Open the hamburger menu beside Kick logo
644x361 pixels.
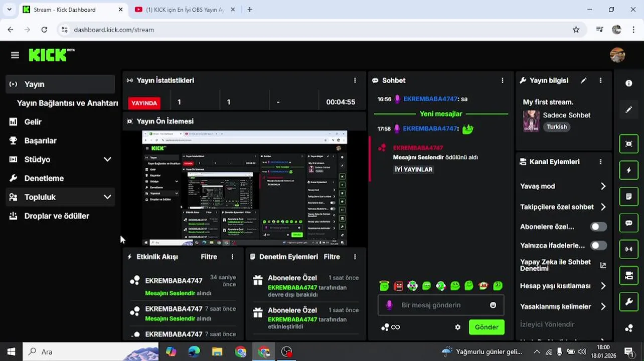pos(15,55)
